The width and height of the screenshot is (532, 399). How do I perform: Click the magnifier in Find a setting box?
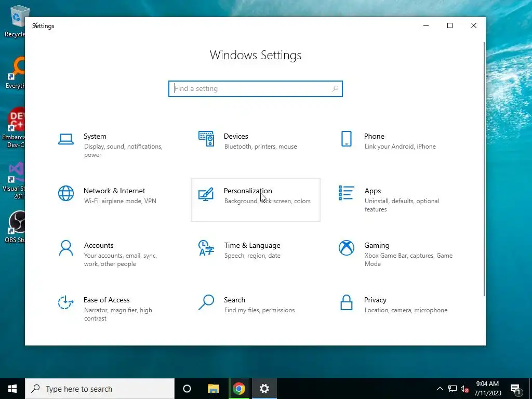335,88
